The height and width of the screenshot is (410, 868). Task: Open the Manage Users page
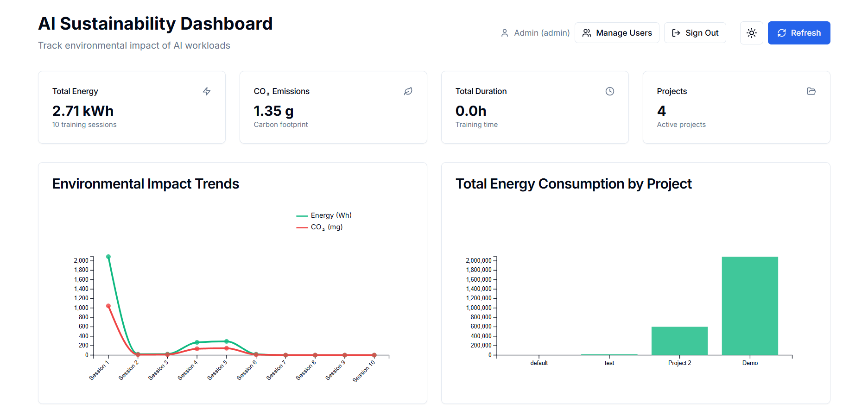(x=616, y=33)
